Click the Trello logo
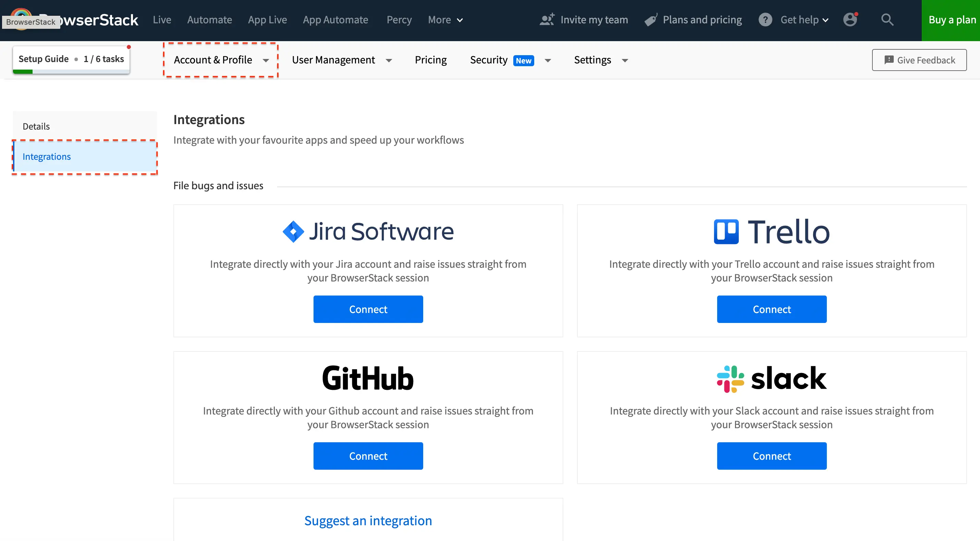The image size is (980, 541). click(772, 231)
